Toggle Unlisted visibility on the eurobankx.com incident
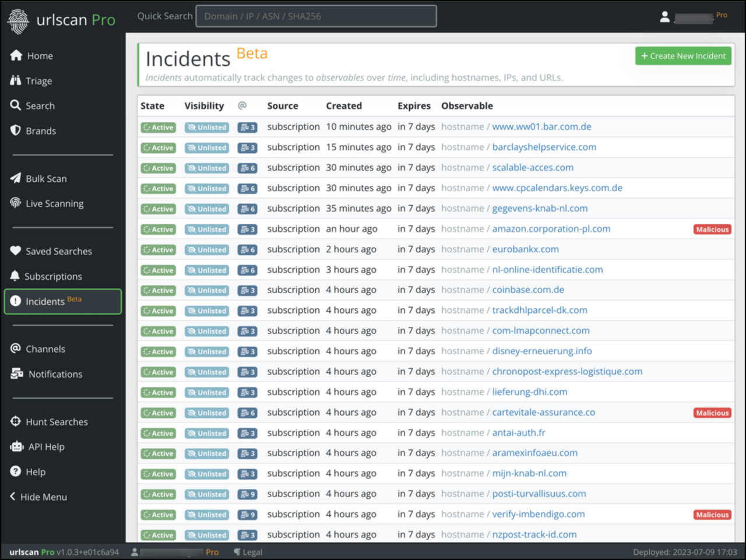The image size is (746, 560). [x=206, y=249]
